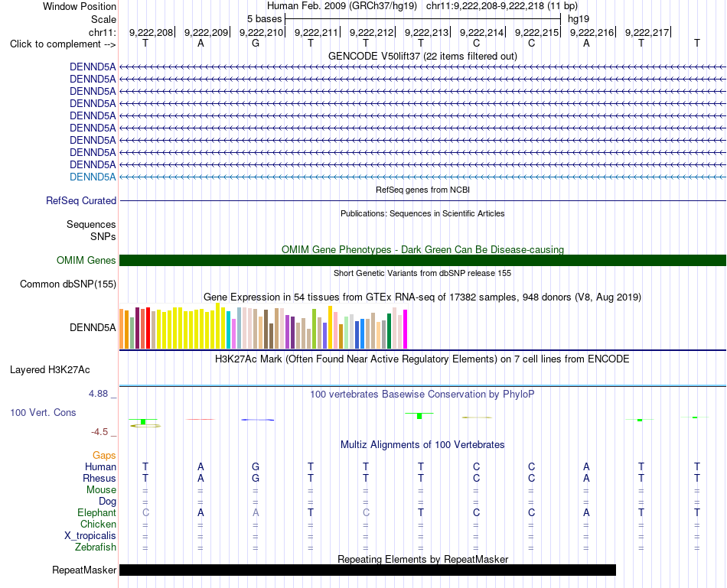This screenshot has width=727, height=588.
Task: Select the Zebrafish alignment row label
Action: point(96,547)
